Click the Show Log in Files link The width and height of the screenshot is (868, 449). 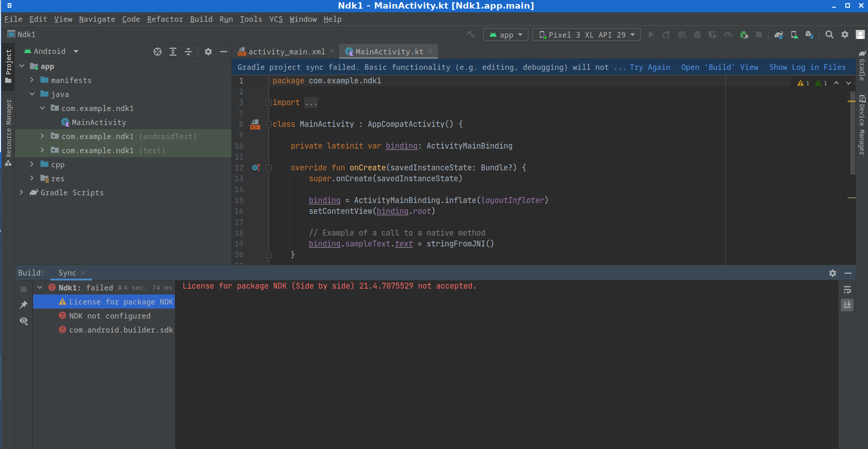point(807,67)
